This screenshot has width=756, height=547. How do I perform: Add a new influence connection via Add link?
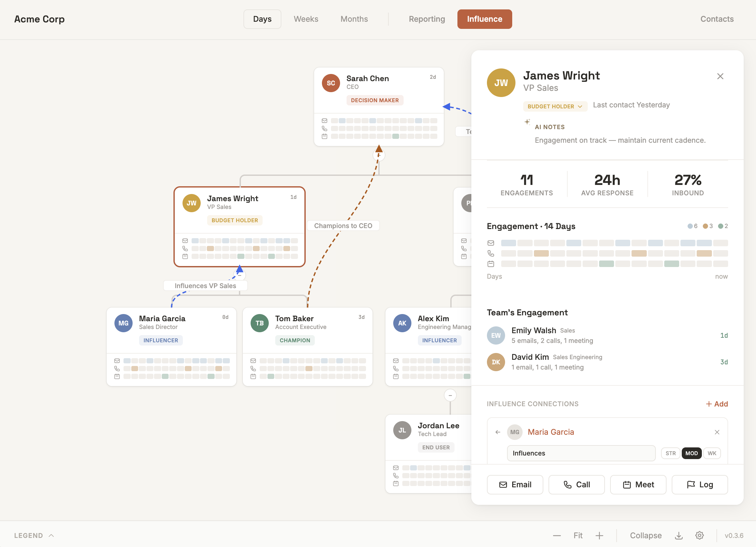tap(717, 404)
